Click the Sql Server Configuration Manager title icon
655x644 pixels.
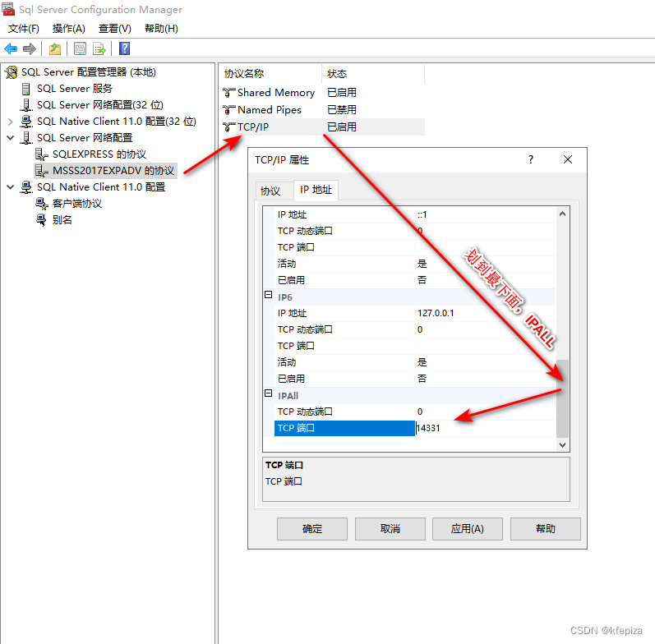[x=8, y=9]
